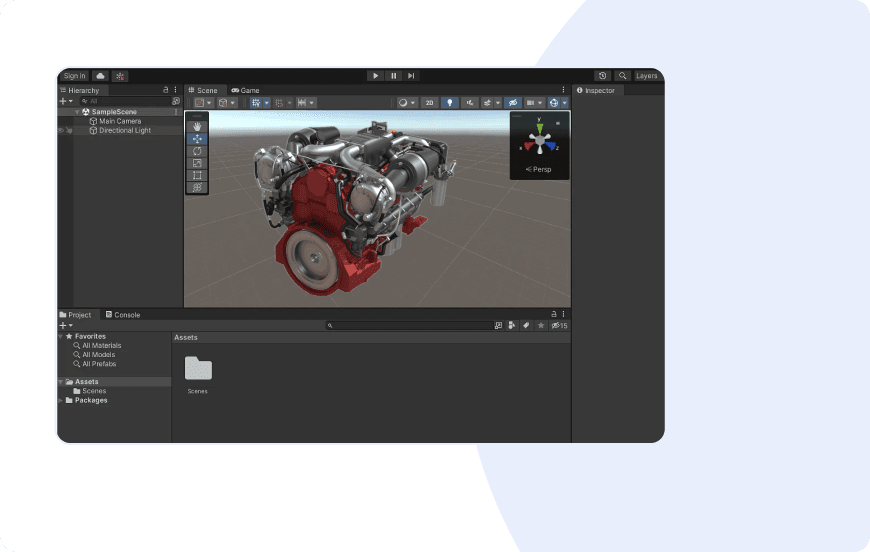Screen dimensions: 870x552
Task: Collapse the SampleScene tree arrow
Action: tap(77, 112)
